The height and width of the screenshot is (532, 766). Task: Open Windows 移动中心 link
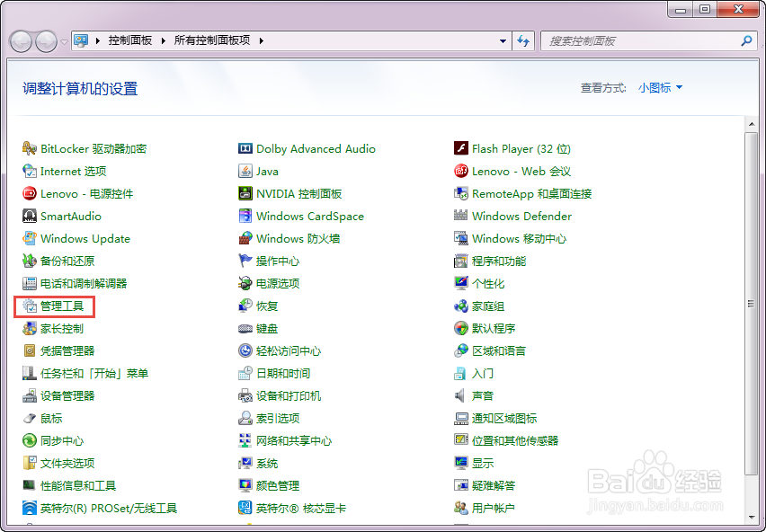pyautogui.click(x=519, y=239)
